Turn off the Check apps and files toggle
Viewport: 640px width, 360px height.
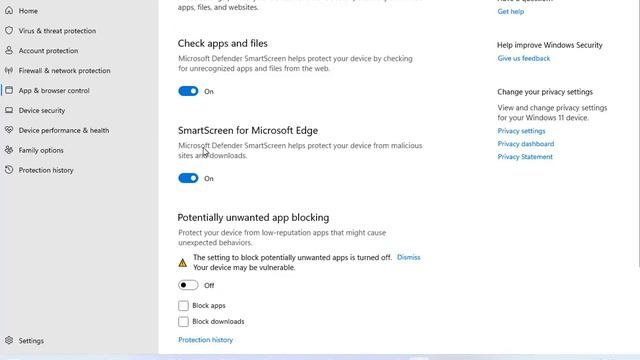coord(188,91)
